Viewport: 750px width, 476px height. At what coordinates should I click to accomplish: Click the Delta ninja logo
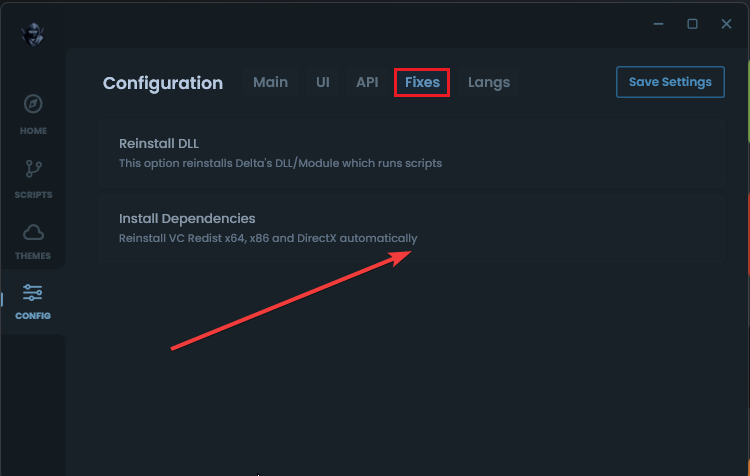pyautogui.click(x=33, y=34)
